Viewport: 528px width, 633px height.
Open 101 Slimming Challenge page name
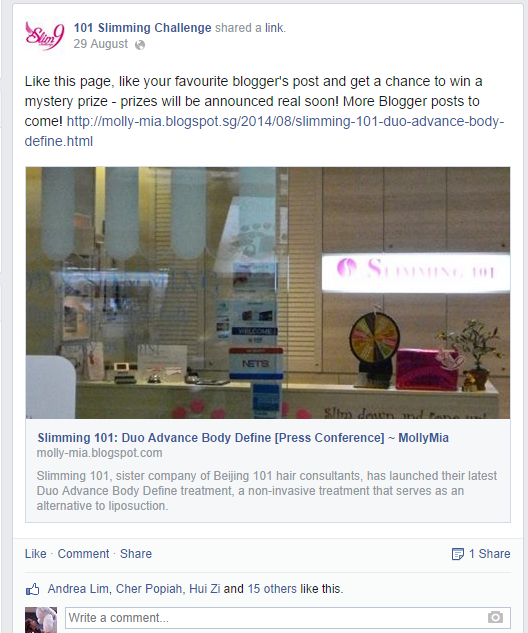142,28
